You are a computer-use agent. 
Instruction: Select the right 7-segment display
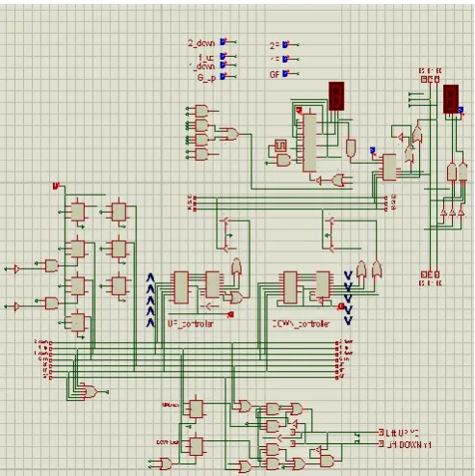pyautogui.click(x=451, y=99)
